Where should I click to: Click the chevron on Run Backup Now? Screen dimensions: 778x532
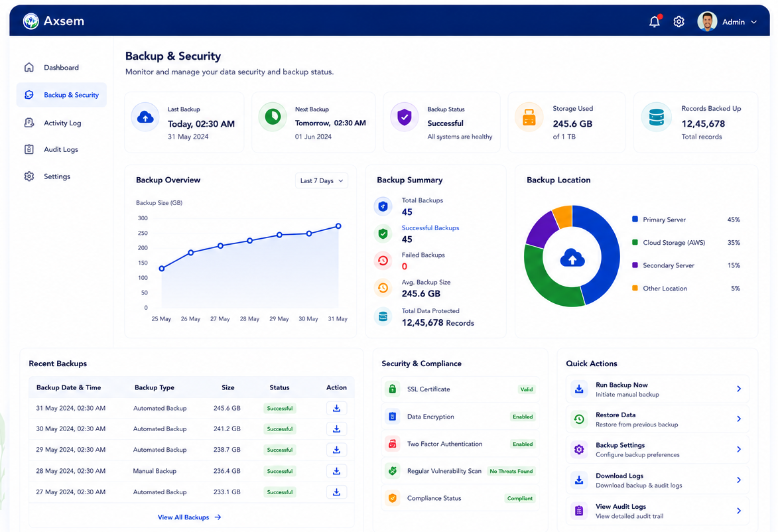739,389
